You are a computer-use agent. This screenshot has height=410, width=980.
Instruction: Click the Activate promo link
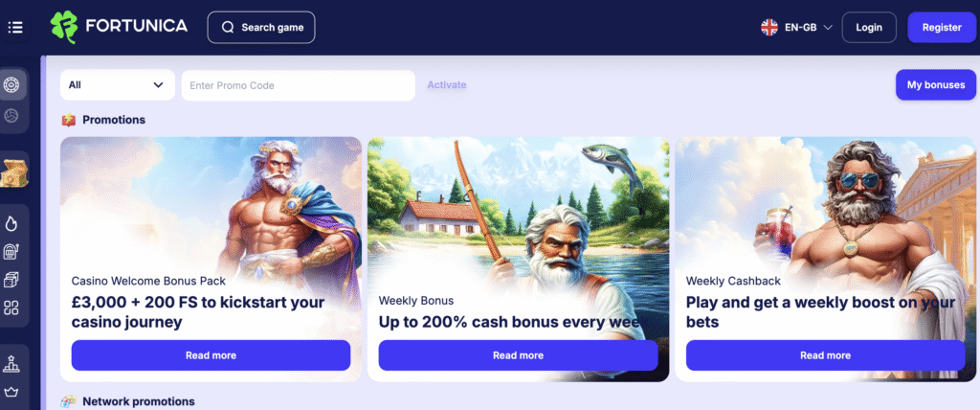coord(447,85)
